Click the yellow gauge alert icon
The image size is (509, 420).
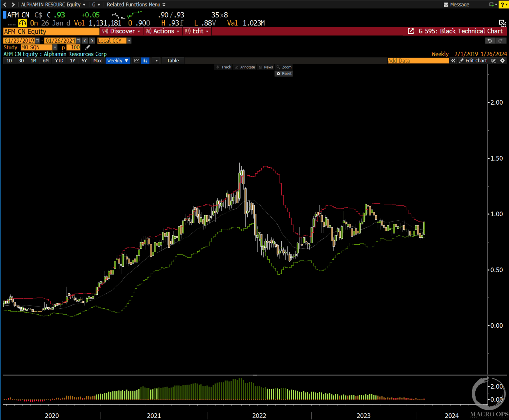pos(22,23)
